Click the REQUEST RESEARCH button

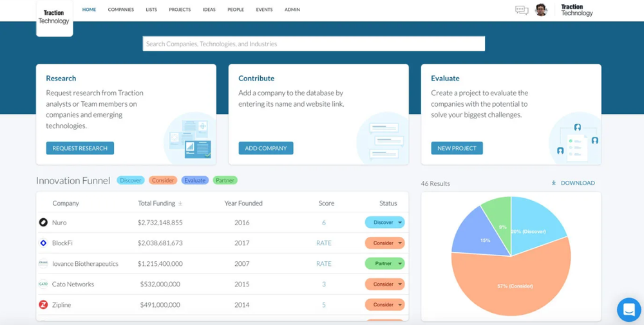80,148
